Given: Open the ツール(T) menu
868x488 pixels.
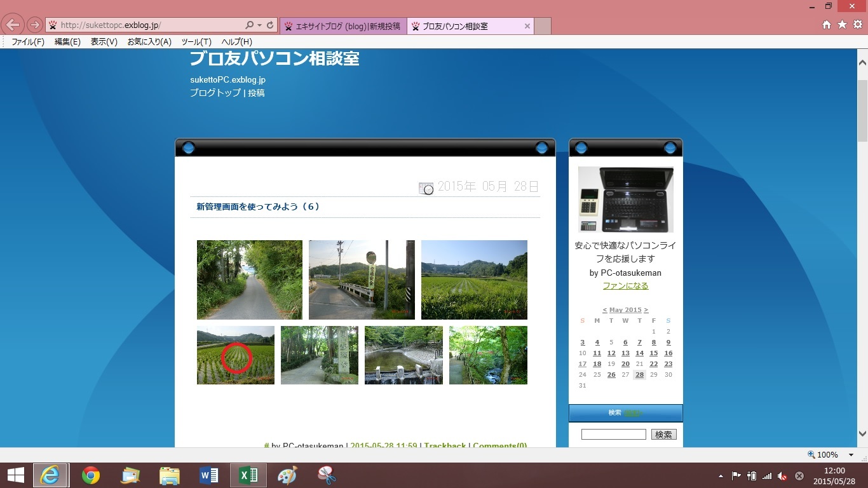Looking at the screenshot, I should [x=196, y=42].
